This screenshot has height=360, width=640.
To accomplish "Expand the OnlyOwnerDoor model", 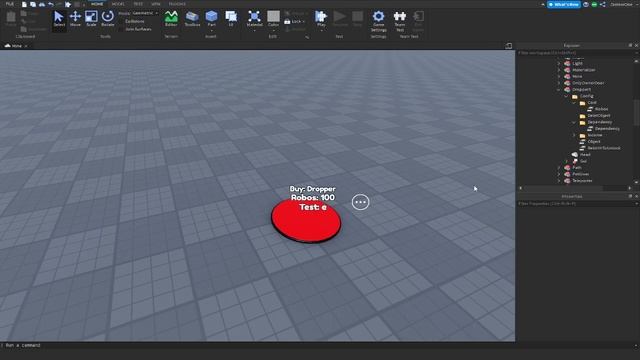I will click(x=559, y=83).
